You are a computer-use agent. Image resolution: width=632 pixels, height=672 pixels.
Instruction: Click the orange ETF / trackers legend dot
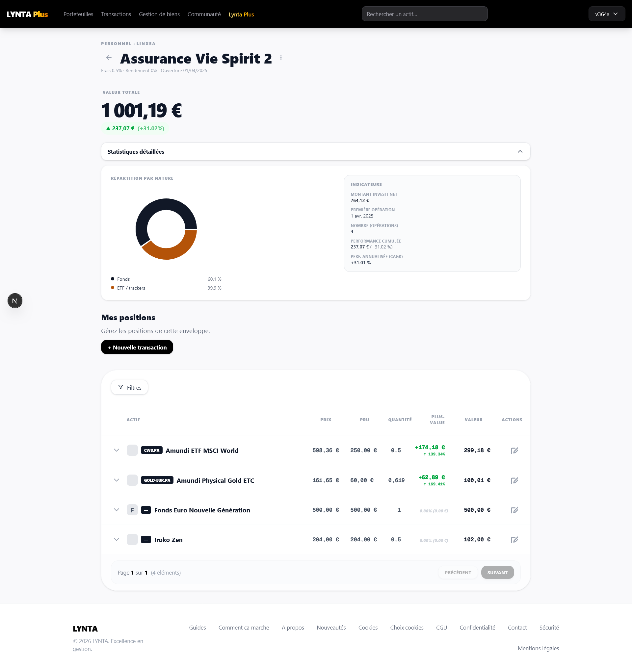click(113, 288)
